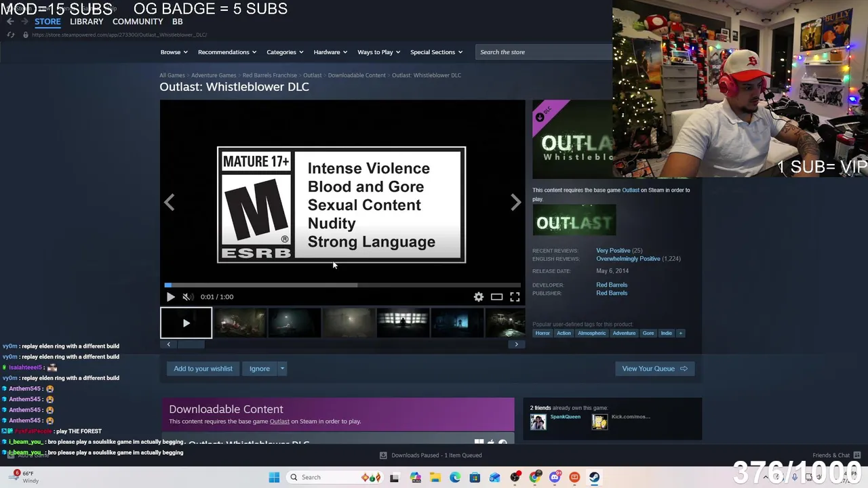Open Task View from taskbar
868x488 pixels.
point(394,477)
